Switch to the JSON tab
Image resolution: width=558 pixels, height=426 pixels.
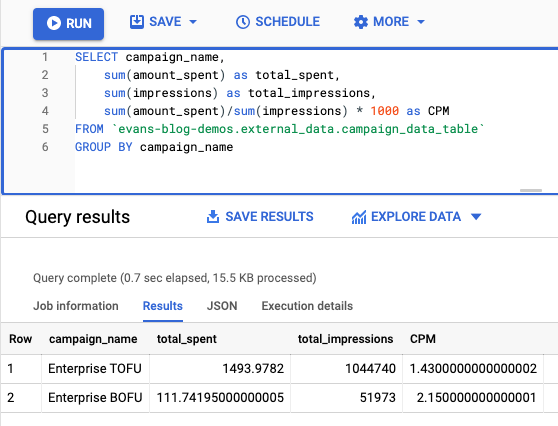pyautogui.click(x=222, y=306)
